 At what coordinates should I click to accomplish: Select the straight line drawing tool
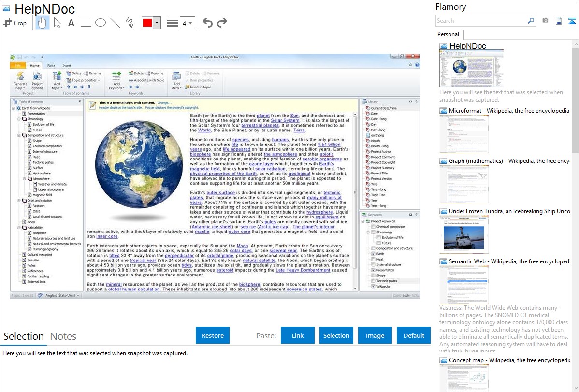(115, 23)
